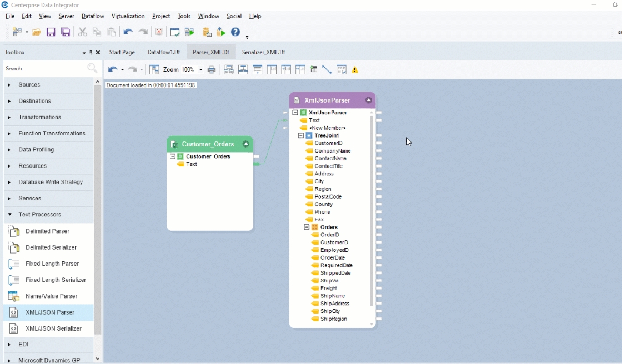Select XML/JSON Serializer in the toolbox

(x=53, y=328)
